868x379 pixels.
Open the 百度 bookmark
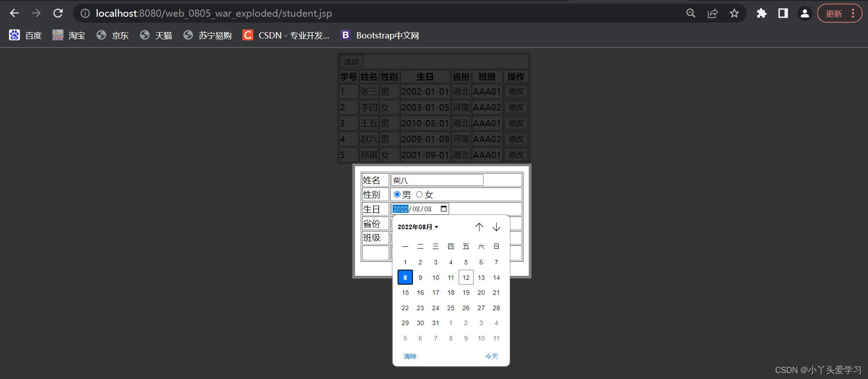[25, 35]
